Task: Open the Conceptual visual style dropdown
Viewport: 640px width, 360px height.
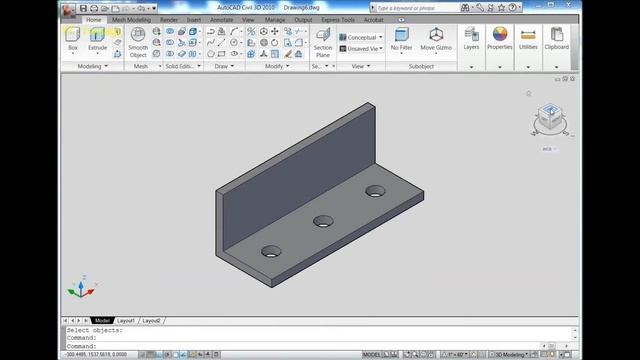Action: (361, 37)
